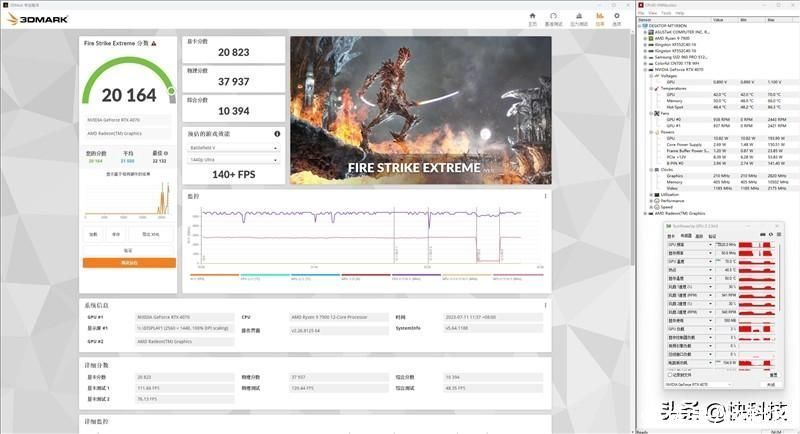Click the fan icon of the Fans node

pyautogui.click(x=657, y=113)
